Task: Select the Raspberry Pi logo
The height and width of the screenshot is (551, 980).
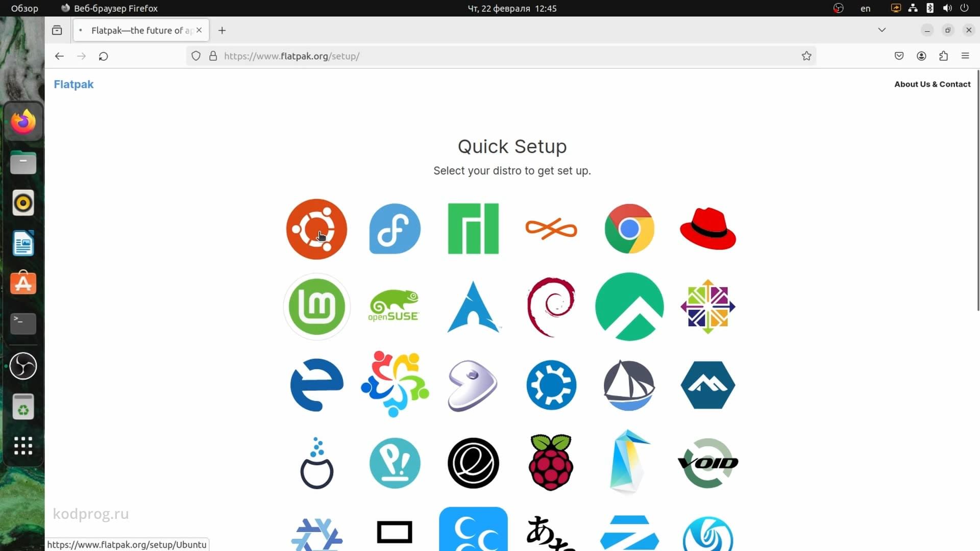Action: point(551,463)
